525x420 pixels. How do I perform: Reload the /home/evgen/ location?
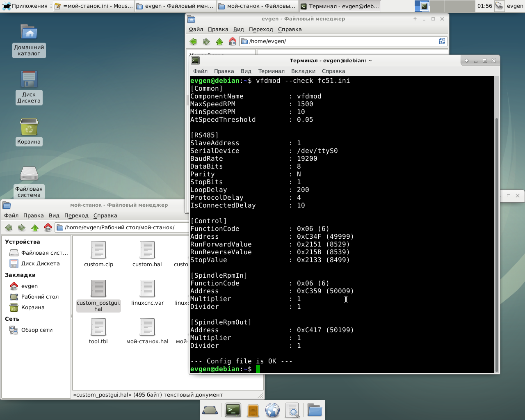(442, 41)
